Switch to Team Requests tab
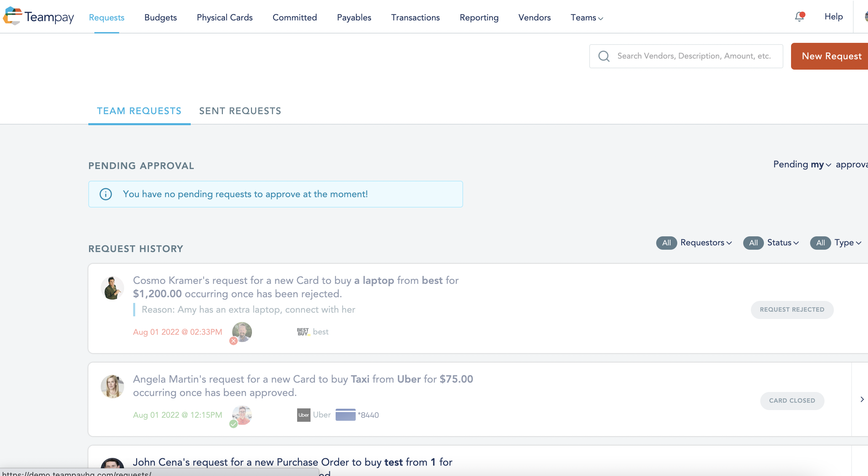The height and width of the screenshot is (476, 868). click(x=139, y=111)
